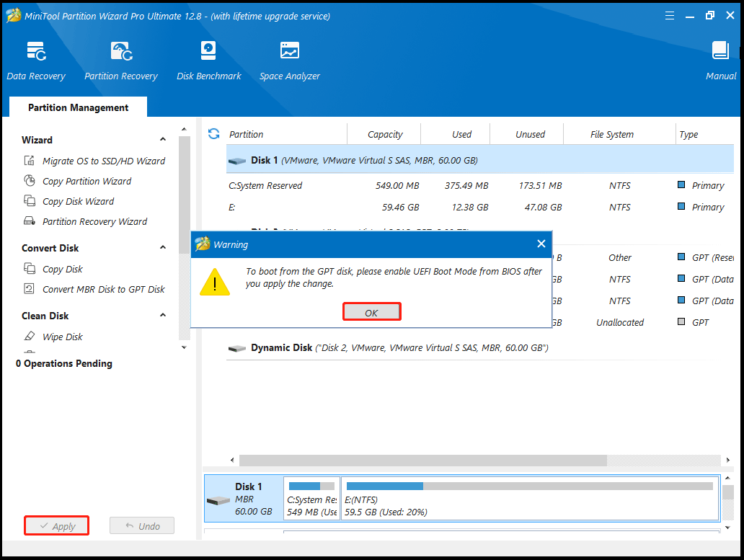Sort by the Unused column header
Viewport: 744px width, 560px height.
click(527, 134)
